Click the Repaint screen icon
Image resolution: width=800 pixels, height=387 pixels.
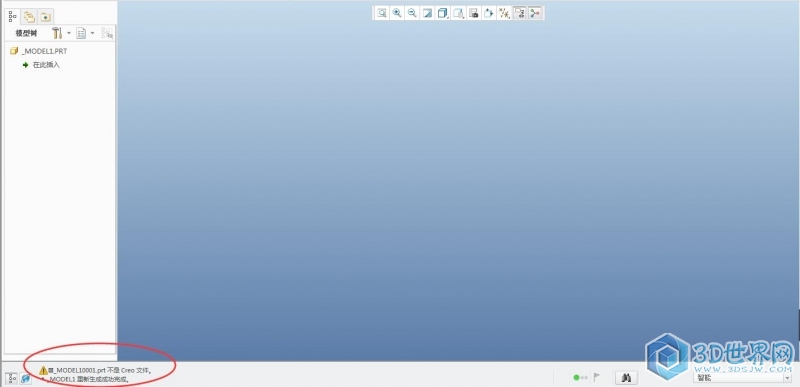pos(428,13)
